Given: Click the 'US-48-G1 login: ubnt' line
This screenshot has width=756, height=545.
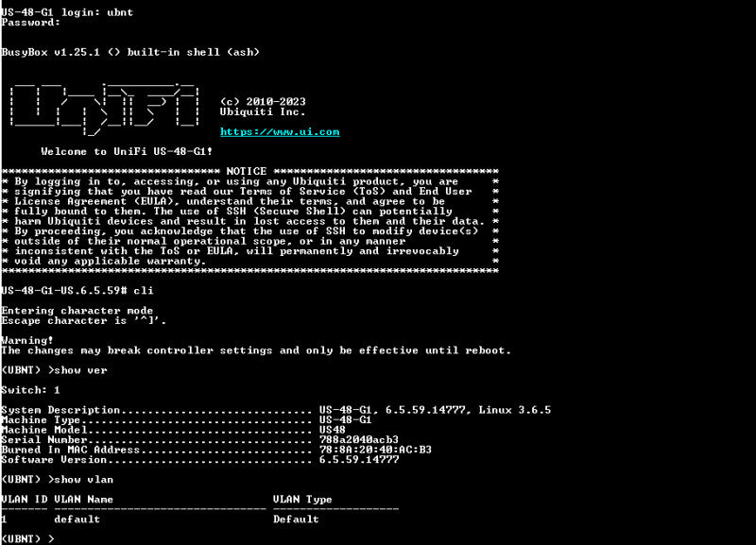Looking at the screenshot, I should pyautogui.click(x=67, y=12).
